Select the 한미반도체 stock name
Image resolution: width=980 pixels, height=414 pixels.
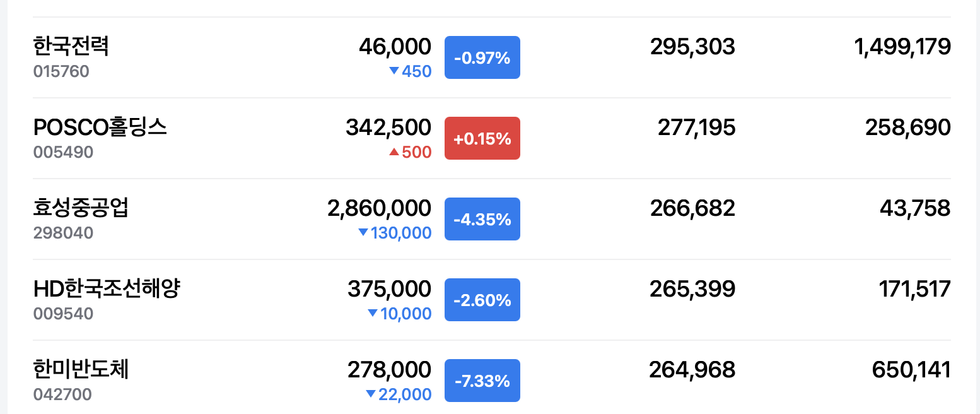pyautogui.click(x=81, y=369)
